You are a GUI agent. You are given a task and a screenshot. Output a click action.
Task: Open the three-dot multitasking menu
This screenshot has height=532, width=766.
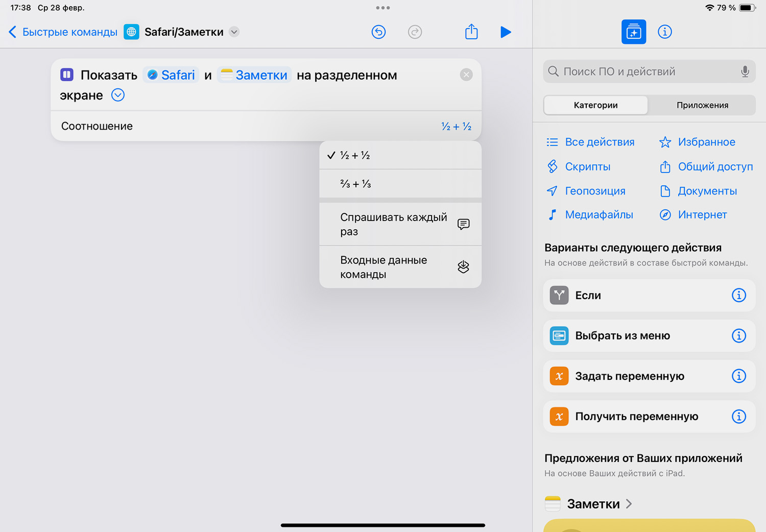[x=383, y=8]
